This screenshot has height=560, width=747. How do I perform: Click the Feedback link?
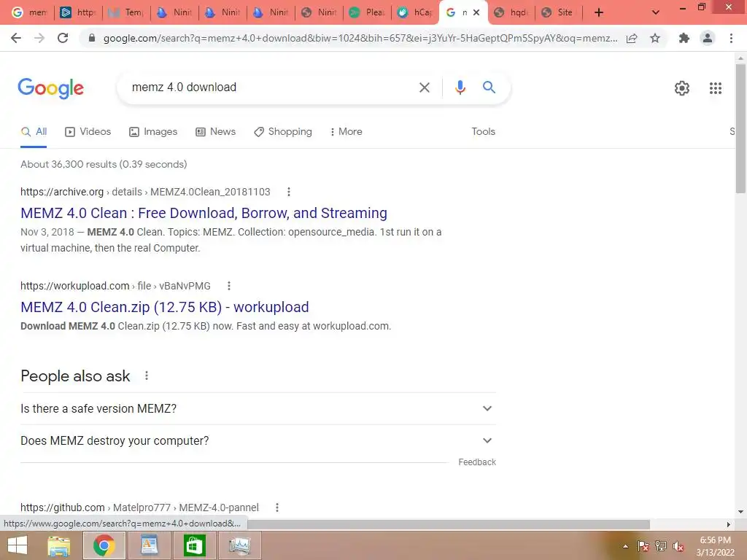(477, 462)
